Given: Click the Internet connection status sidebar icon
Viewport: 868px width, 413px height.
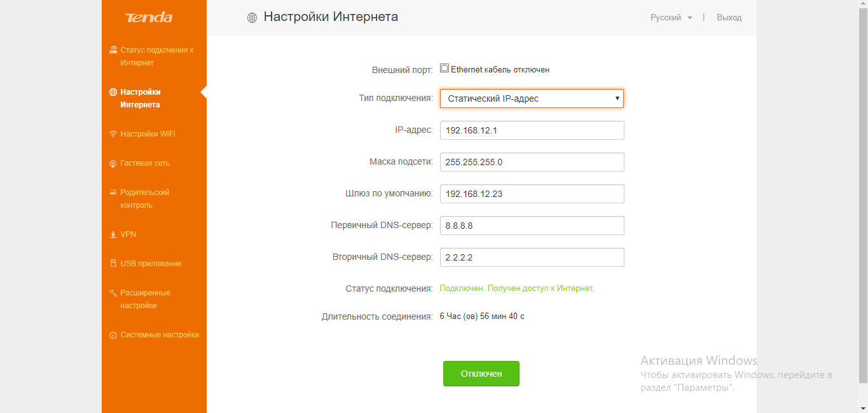Looking at the screenshot, I should pos(113,50).
